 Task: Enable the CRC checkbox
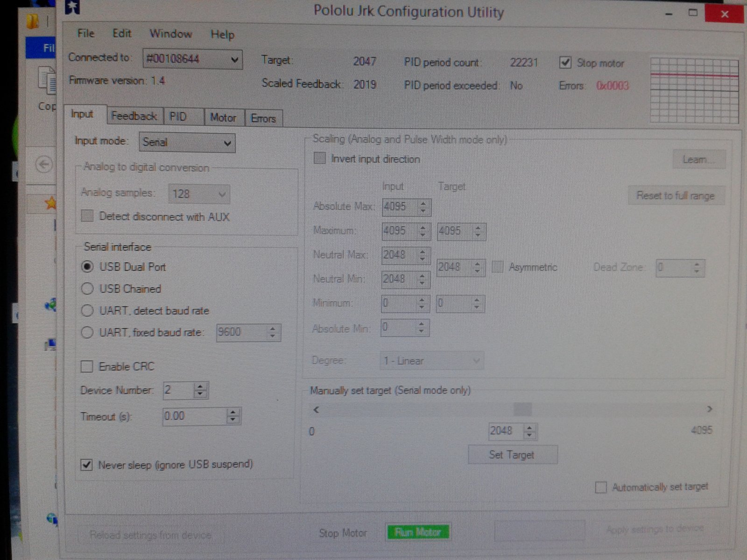(87, 366)
